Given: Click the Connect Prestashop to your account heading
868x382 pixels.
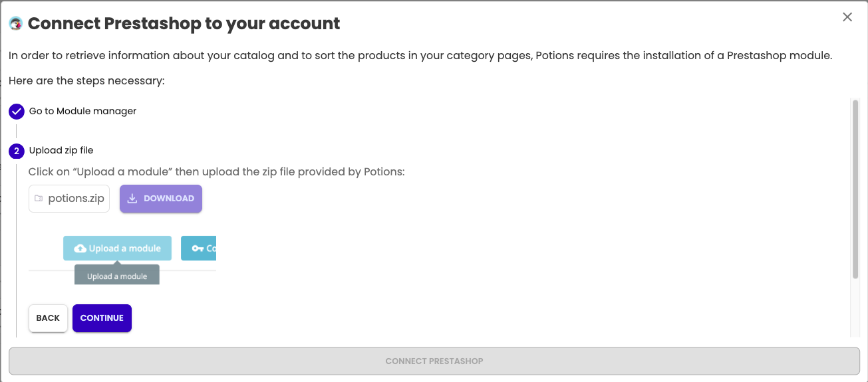Looking at the screenshot, I should click(x=184, y=24).
